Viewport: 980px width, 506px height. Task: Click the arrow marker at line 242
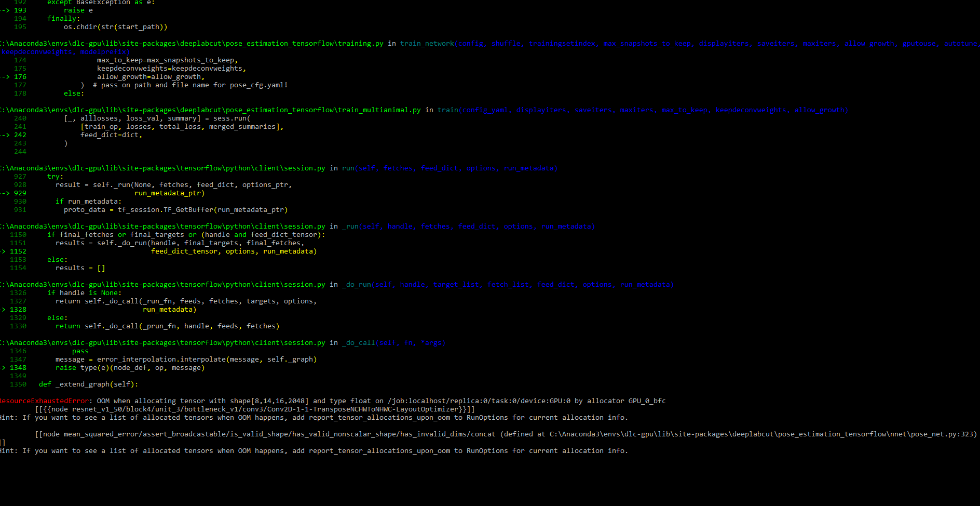coord(6,135)
